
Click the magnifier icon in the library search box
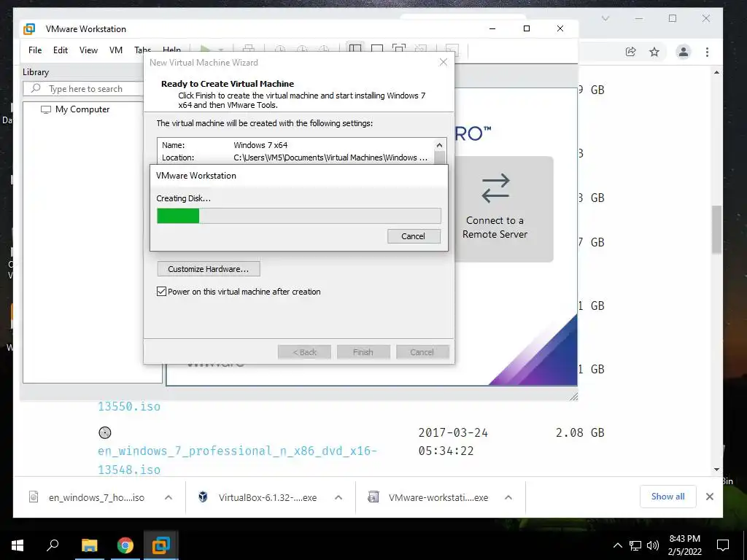(36, 88)
